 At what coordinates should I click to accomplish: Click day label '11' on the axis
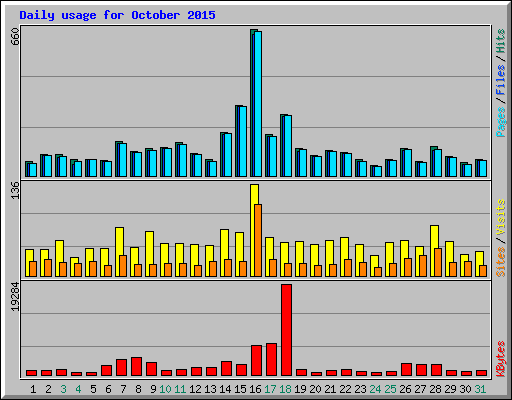coord(180,389)
